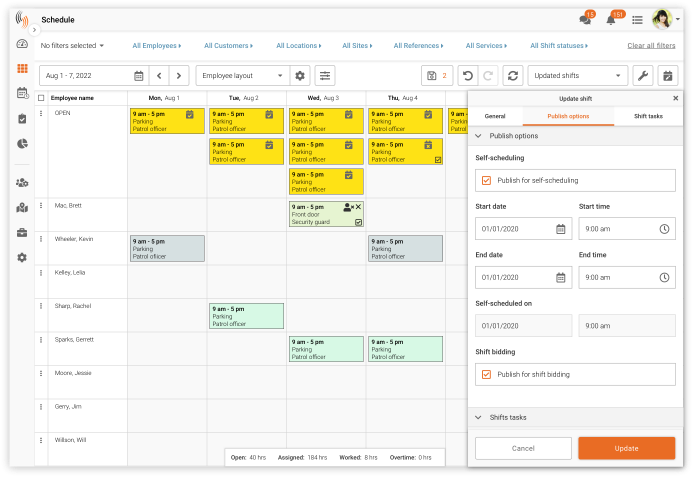
Task: Open row menu for Wheeler, Kevin
Action: tap(41, 239)
